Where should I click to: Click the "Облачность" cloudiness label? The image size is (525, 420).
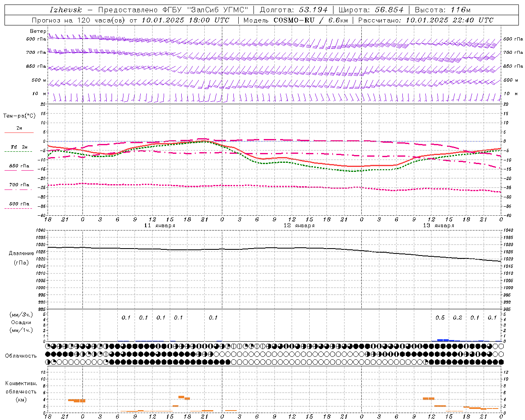pyautogui.click(x=21, y=356)
